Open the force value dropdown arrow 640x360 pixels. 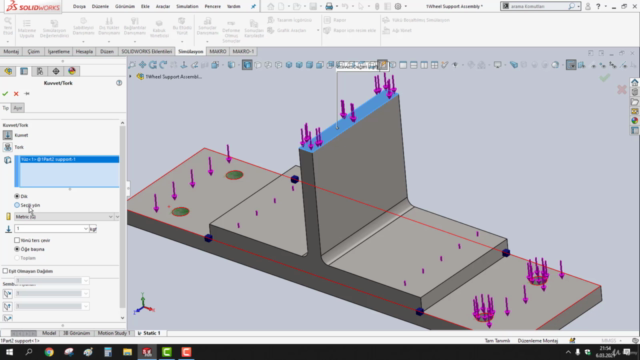tap(86, 229)
